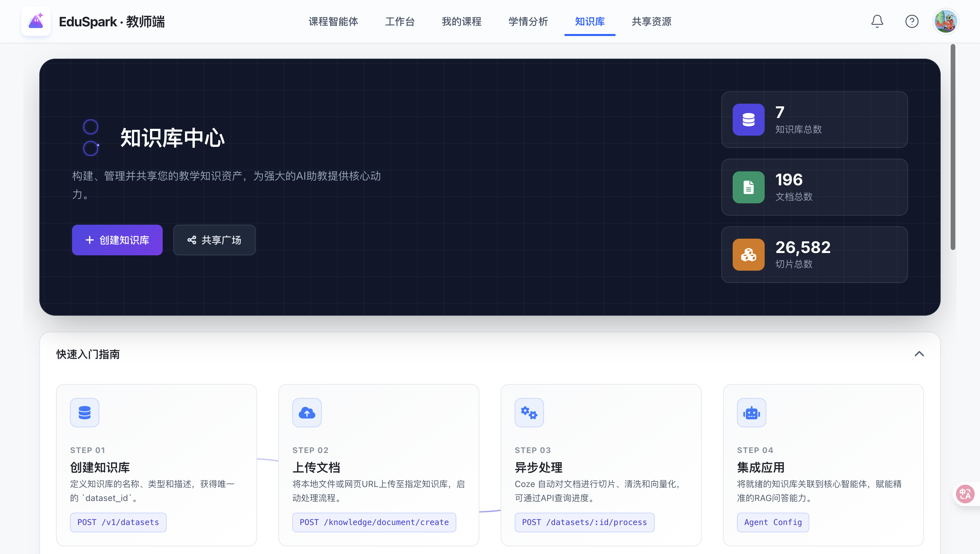Collapse the 快速入门指南 section
This screenshot has height=554, width=980.
(919, 354)
